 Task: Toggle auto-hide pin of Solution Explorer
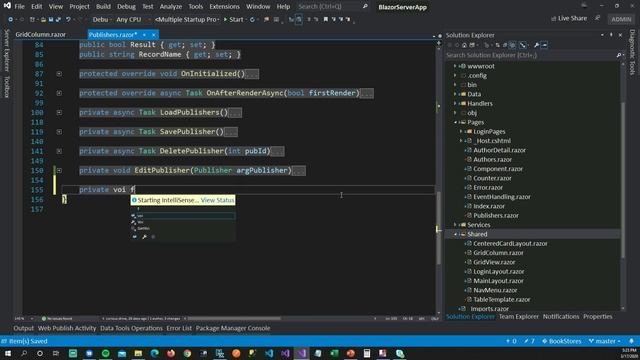click(611, 35)
